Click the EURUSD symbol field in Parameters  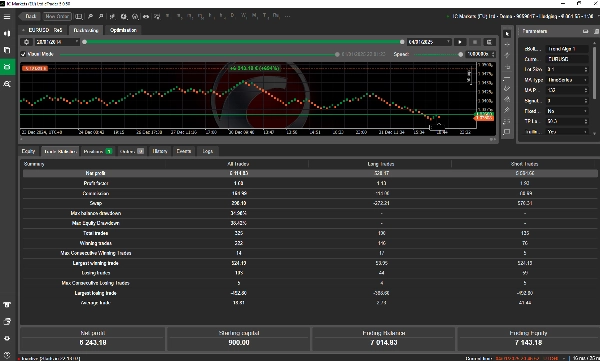(x=567, y=59)
